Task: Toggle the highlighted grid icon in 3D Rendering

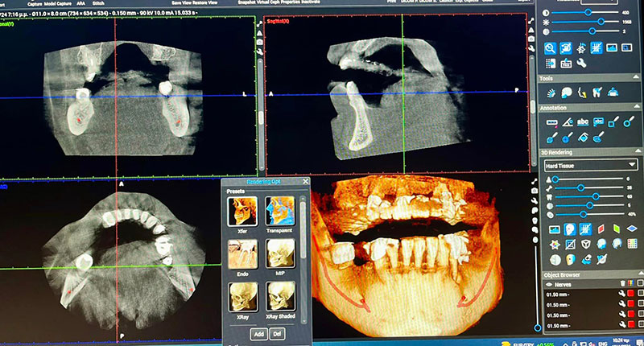Action: 585,229
